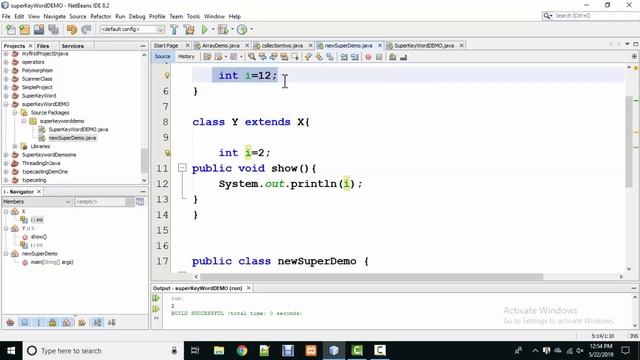Click the Search (Ctrl+I) field
Image resolution: width=640 pixels, height=360 pixels.
pyautogui.click(x=590, y=16)
